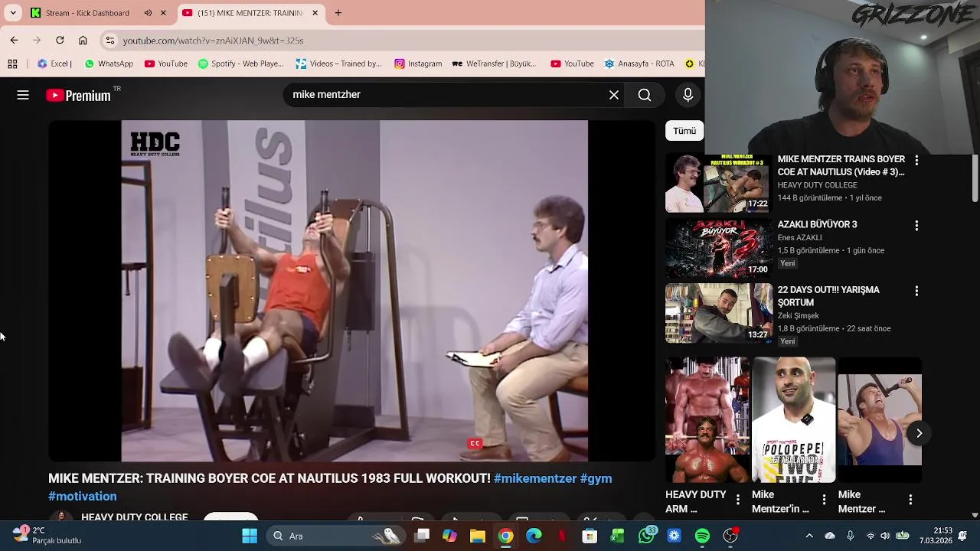Open Copilot from the taskbar
Screen dimensions: 980x551
(x=449, y=536)
